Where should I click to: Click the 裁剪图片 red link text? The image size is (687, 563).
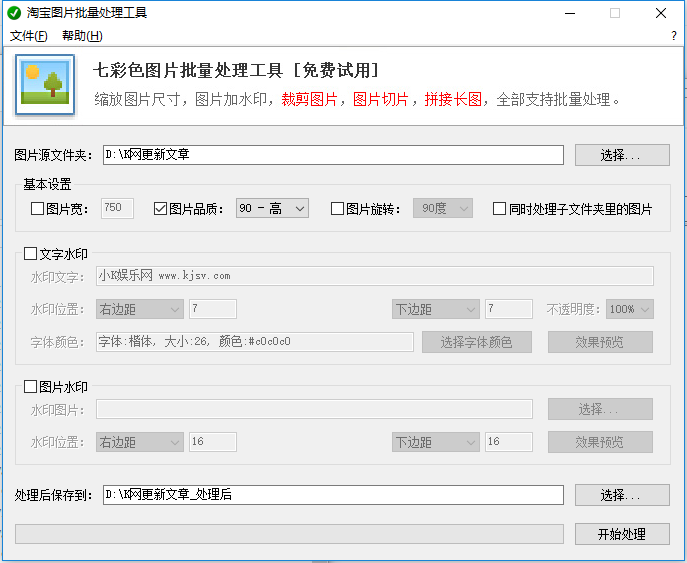tap(309, 100)
